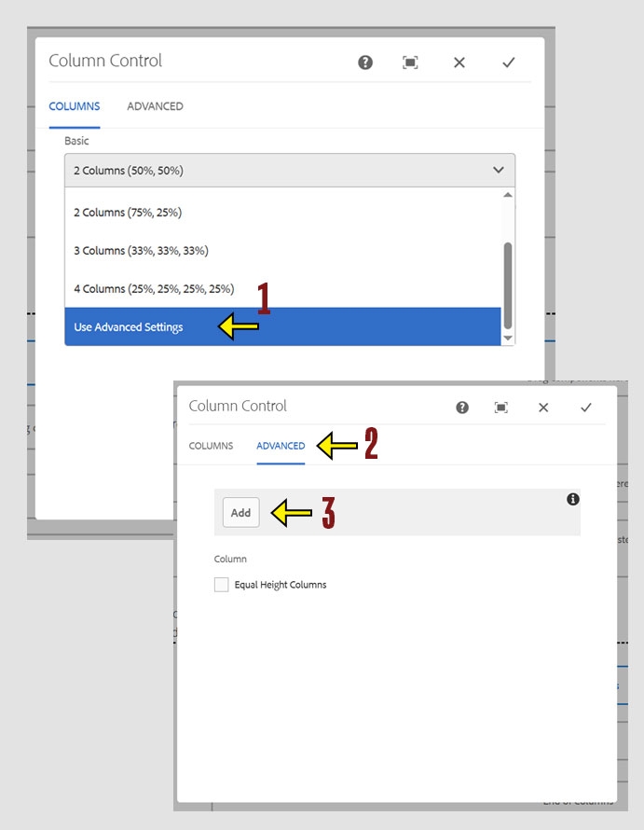Click the Add button
644x830 pixels.
click(240, 512)
